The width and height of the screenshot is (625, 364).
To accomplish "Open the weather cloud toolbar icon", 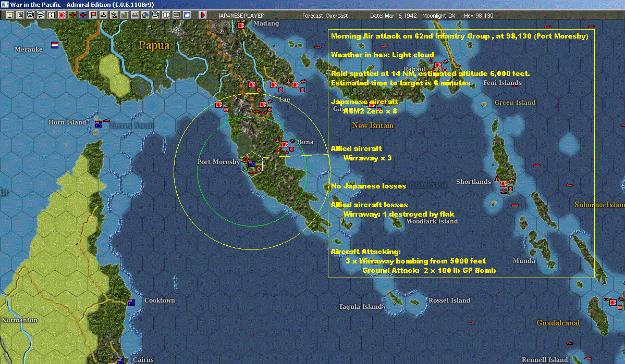I will click(187, 15).
